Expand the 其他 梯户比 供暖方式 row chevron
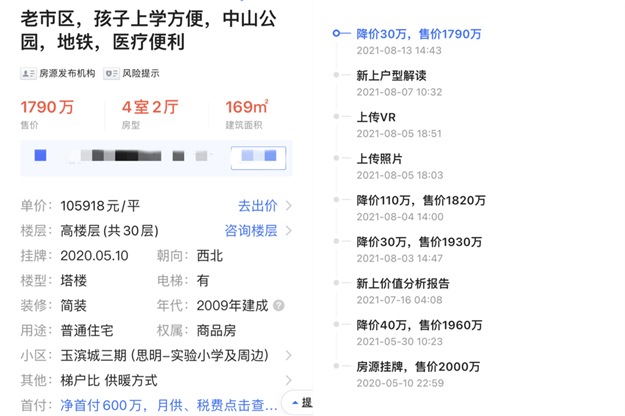 click(289, 380)
